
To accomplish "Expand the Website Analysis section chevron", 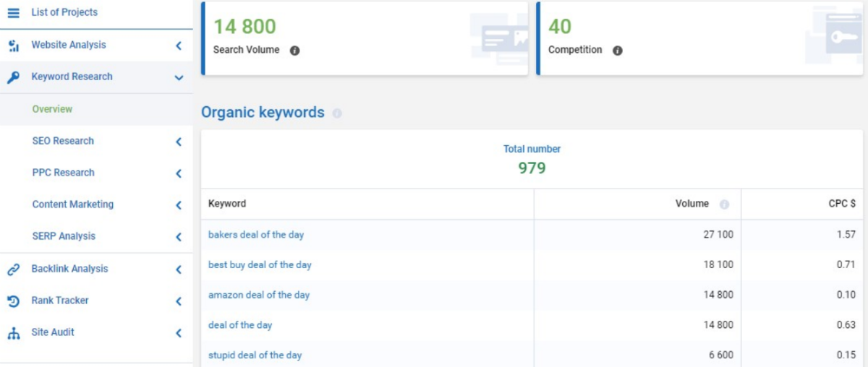I will point(179,46).
